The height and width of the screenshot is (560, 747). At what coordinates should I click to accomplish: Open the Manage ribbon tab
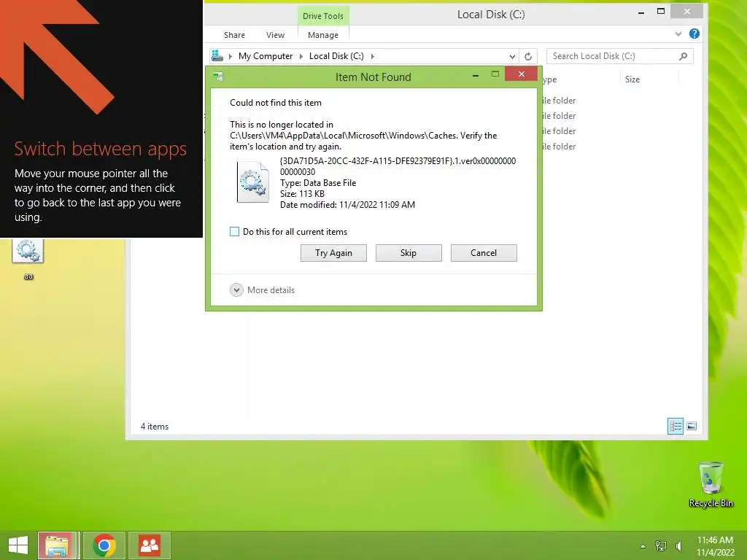click(323, 35)
